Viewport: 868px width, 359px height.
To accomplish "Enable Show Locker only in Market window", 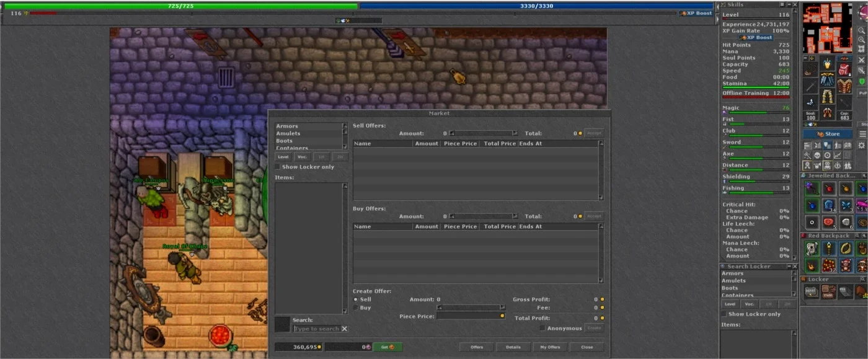I will pyautogui.click(x=278, y=167).
